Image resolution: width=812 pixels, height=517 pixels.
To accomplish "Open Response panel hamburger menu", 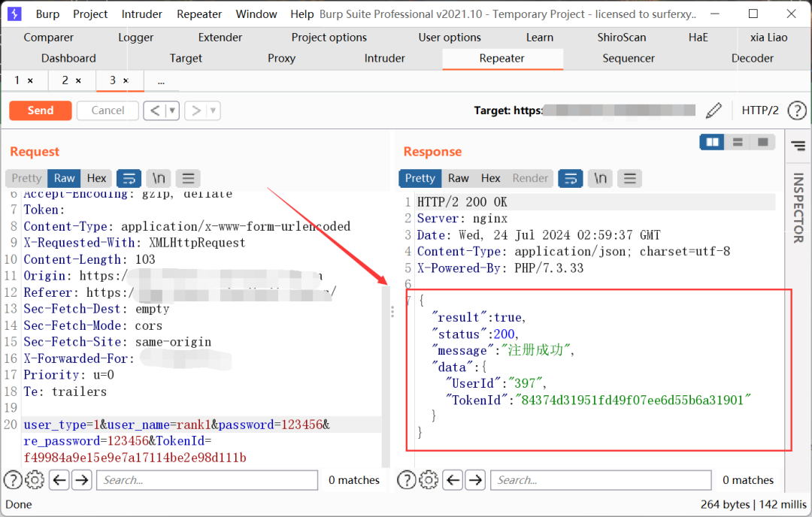I will pyautogui.click(x=630, y=179).
